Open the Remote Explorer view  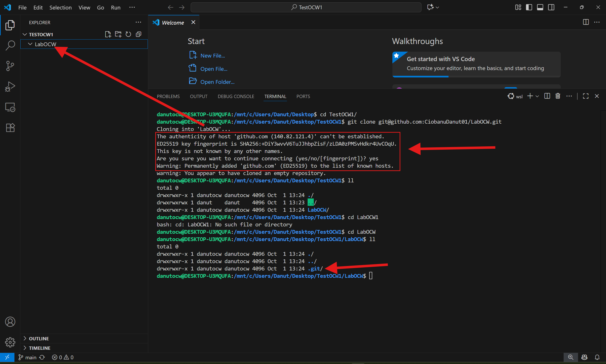(10, 107)
